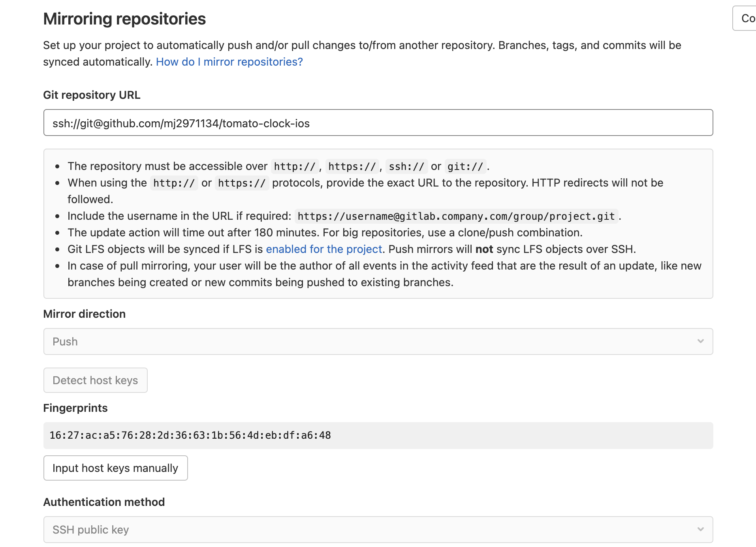This screenshot has width=756, height=547.
Task: Click the ssh:// code snippet in the first bullet
Action: click(x=406, y=166)
